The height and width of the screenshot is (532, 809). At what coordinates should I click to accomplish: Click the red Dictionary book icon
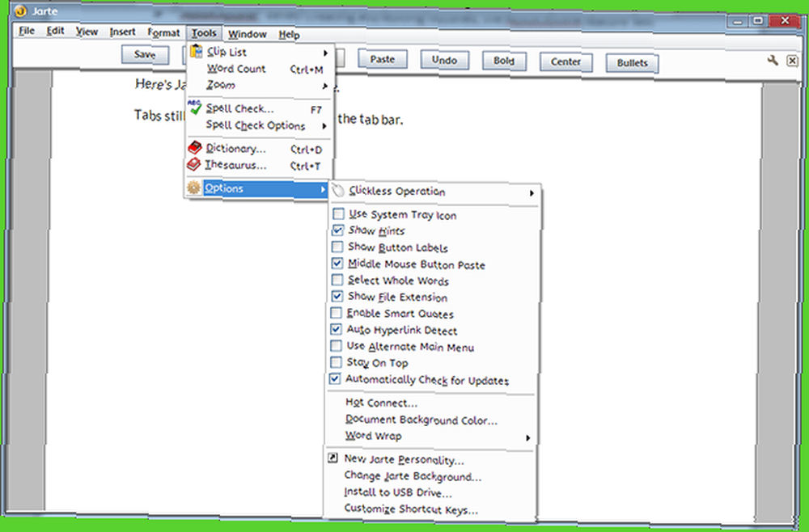click(194, 147)
